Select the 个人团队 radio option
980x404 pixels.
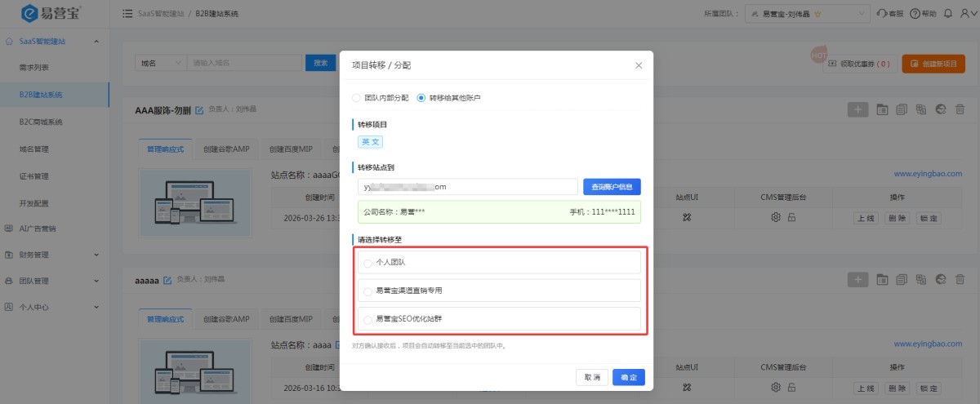(498, 262)
